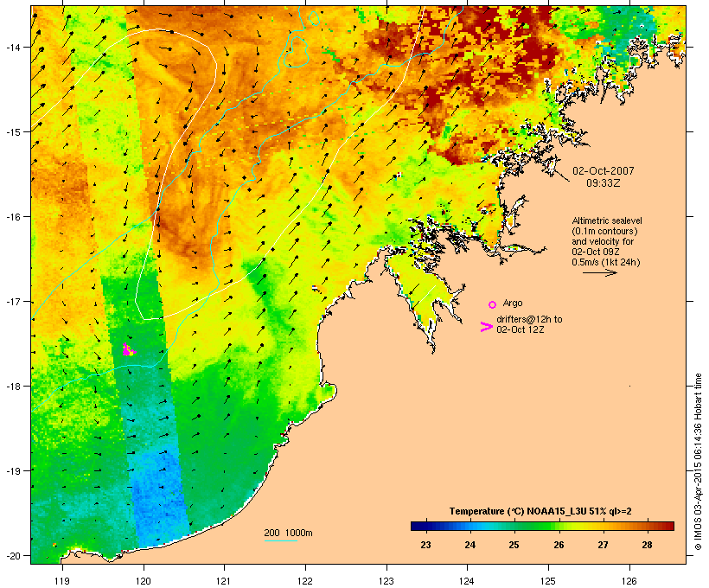The image size is (709, 588).
Task: Click the 'Argo' legend label
Action: (x=513, y=303)
